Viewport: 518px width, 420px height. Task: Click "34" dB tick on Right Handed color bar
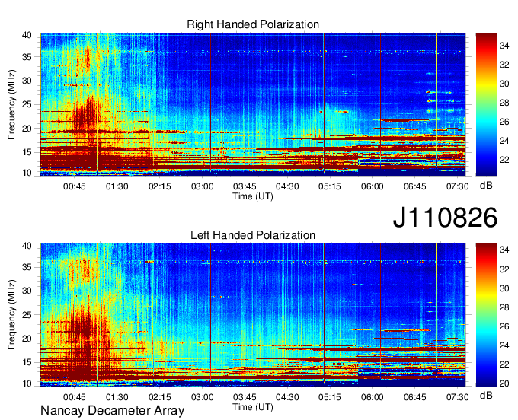tap(504, 46)
